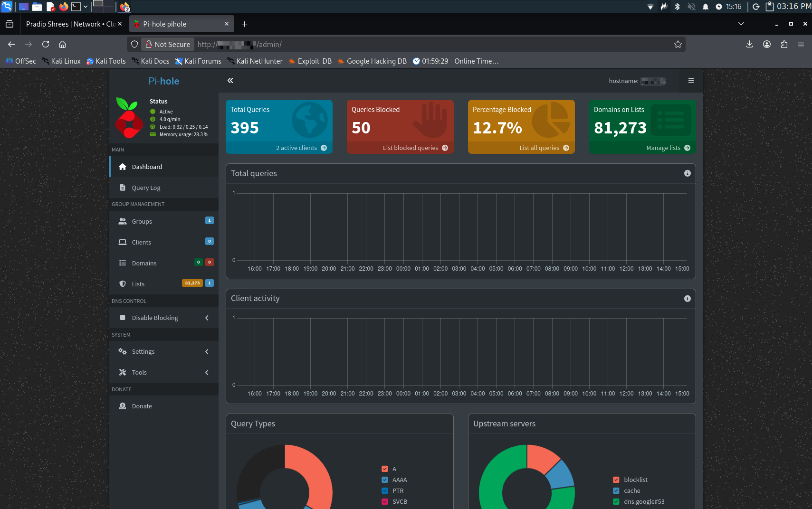
Task: Expand the Tools section
Action: tap(139, 372)
